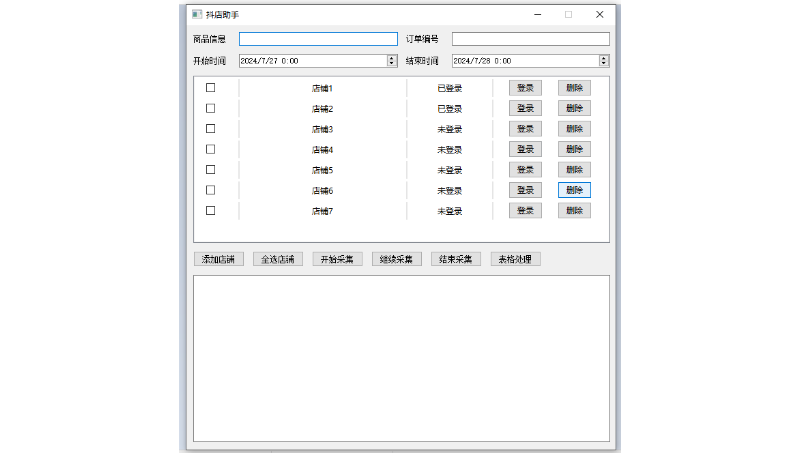Click into the 订单编号 text box
The image size is (800, 453).
[530, 39]
